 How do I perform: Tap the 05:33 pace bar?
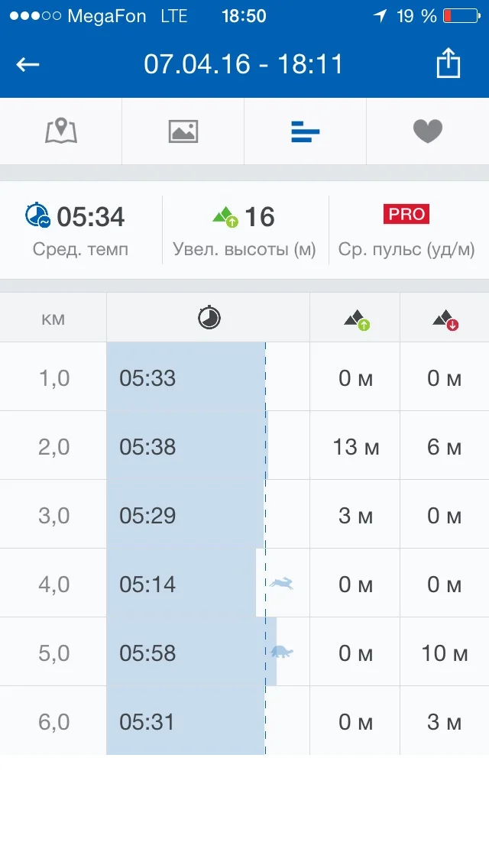(x=185, y=377)
